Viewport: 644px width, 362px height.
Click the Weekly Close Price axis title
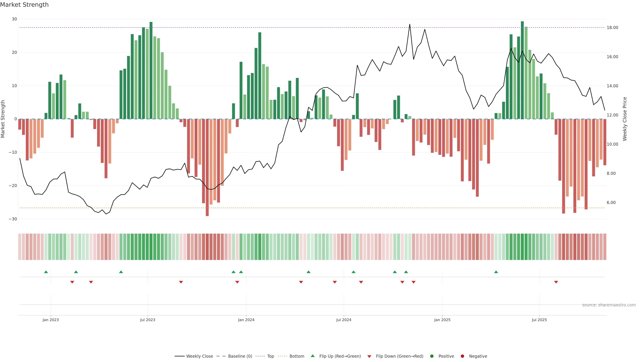[625, 119]
